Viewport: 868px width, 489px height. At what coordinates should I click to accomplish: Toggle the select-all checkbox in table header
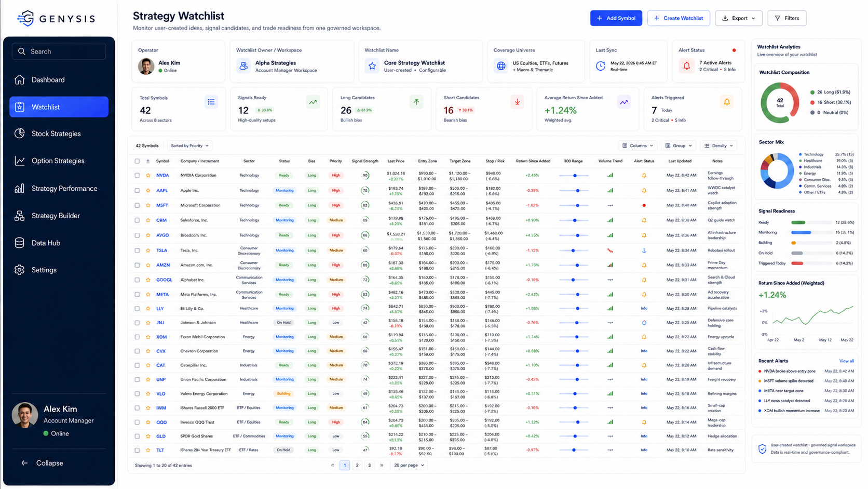coord(137,161)
